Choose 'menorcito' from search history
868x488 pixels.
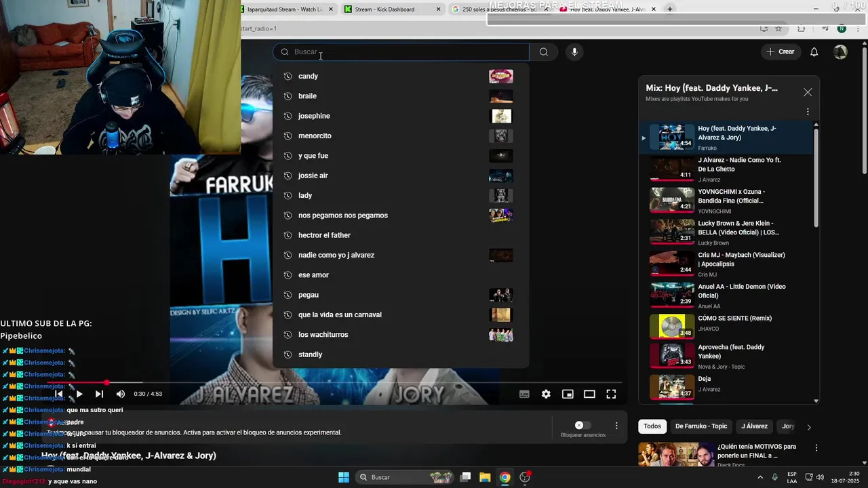click(400, 136)
